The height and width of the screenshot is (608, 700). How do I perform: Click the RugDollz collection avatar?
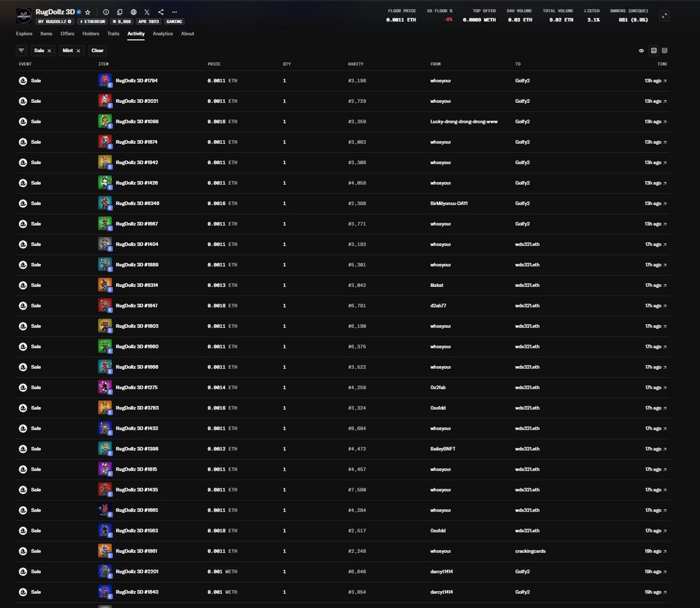pyautogui.click(x=24, y=16)
